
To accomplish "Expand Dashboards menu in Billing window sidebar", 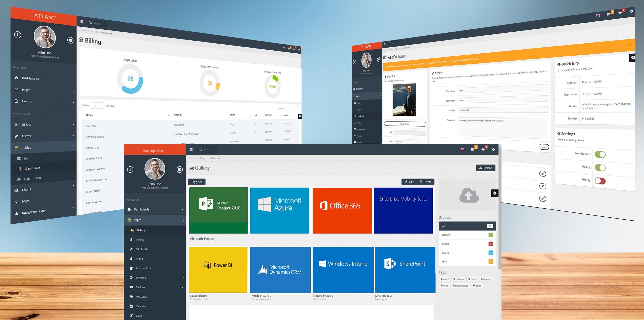I will point(43,78).
